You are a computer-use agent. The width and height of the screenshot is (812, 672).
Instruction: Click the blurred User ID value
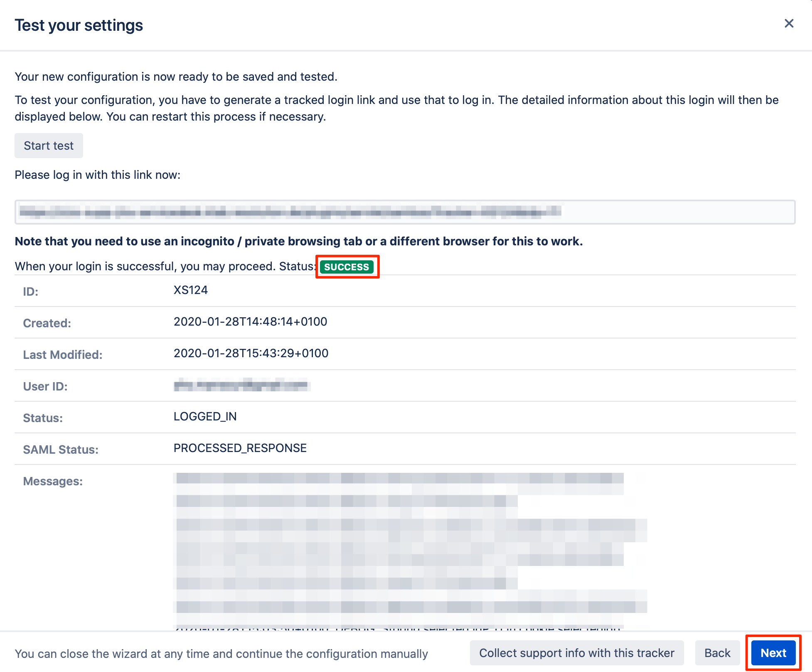tap(241, 385)
